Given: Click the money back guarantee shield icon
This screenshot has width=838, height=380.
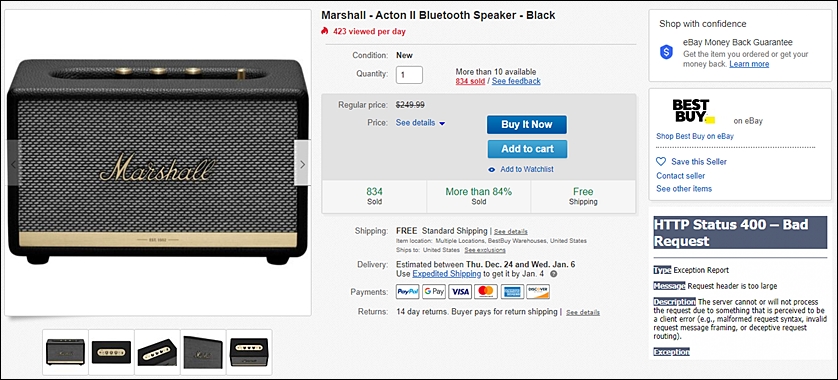Looking at the screenshot, I should click(666, 52).
